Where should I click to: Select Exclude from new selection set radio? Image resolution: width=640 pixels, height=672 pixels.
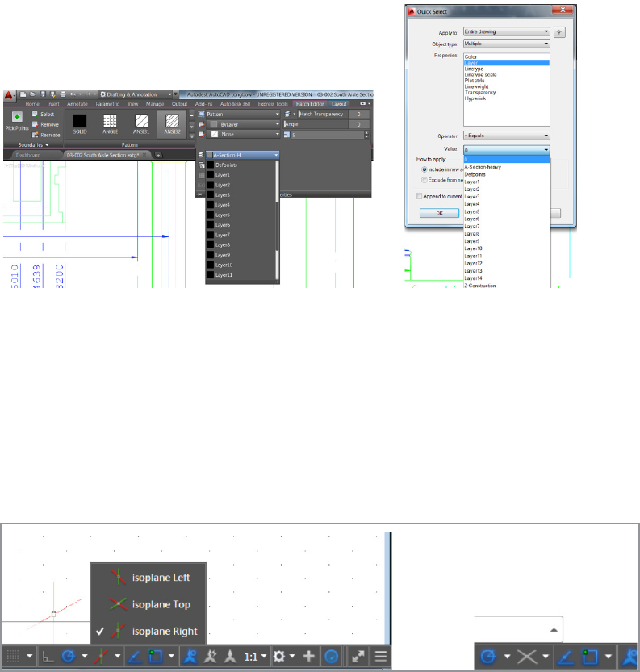click(424, 180)
